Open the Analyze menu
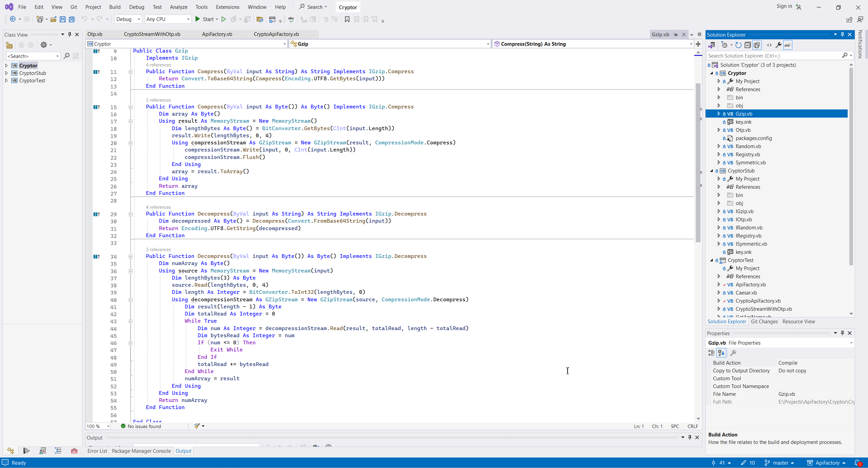This screenshot has width=868, height=468. tap(178, 7)
